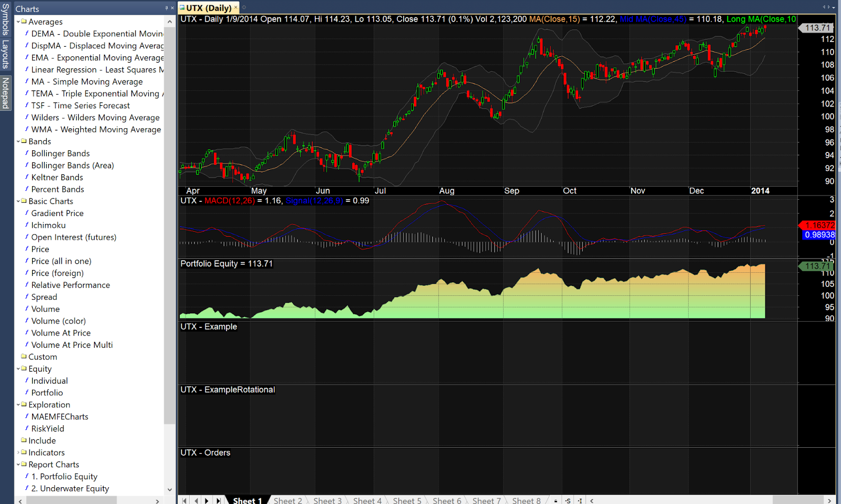The width and height of the screenshot is (841, 504).
Task: Click the Linear Regression formula icon
Action: 27,69
